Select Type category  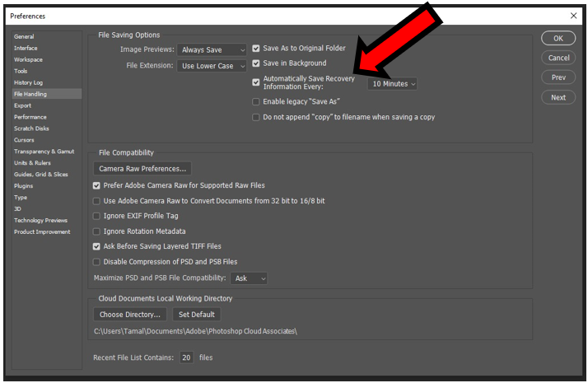pyautogui.click(x=21, y=198)
